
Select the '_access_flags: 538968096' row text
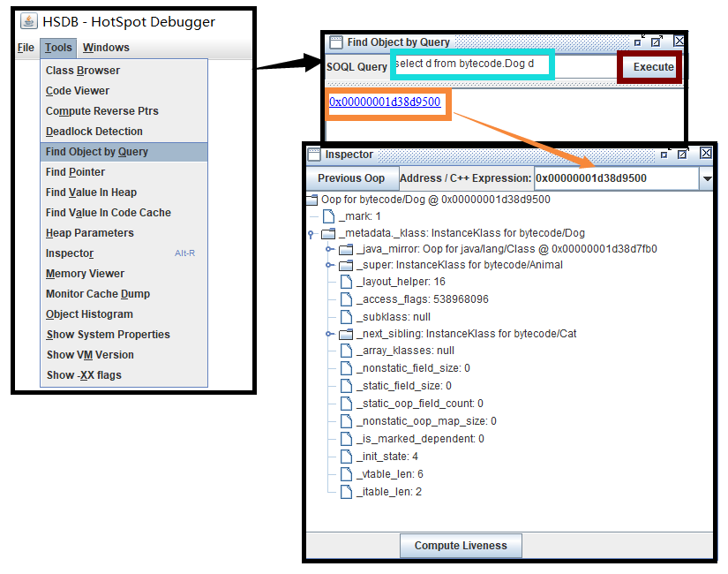pyautogui.click(x=423, y=299)
